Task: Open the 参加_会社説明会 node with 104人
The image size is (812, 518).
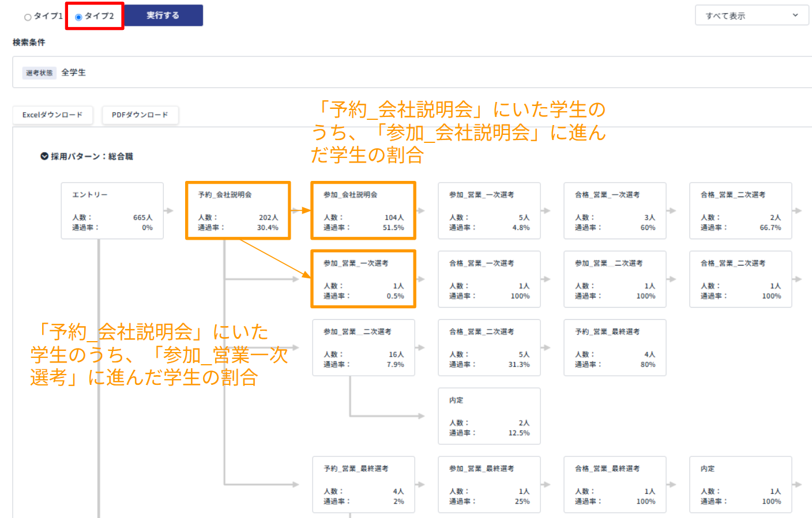Action: pyautogui.click(x=363, y=210)
